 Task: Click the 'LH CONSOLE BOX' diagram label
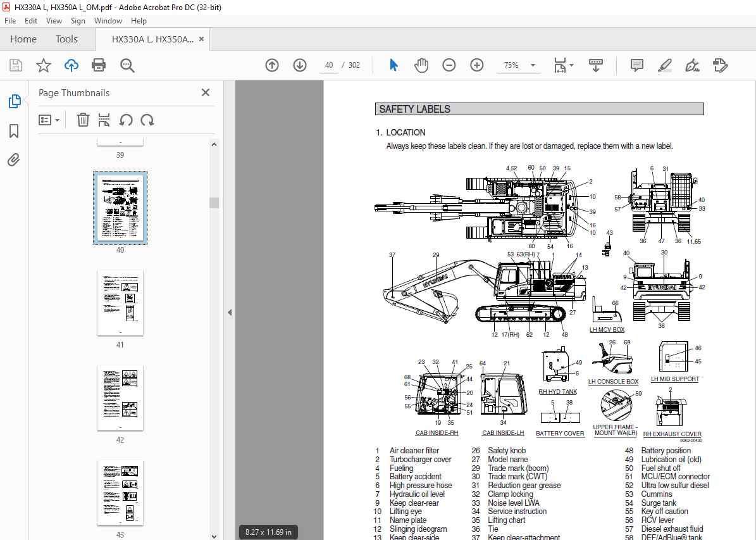click(x=613, y=381)
